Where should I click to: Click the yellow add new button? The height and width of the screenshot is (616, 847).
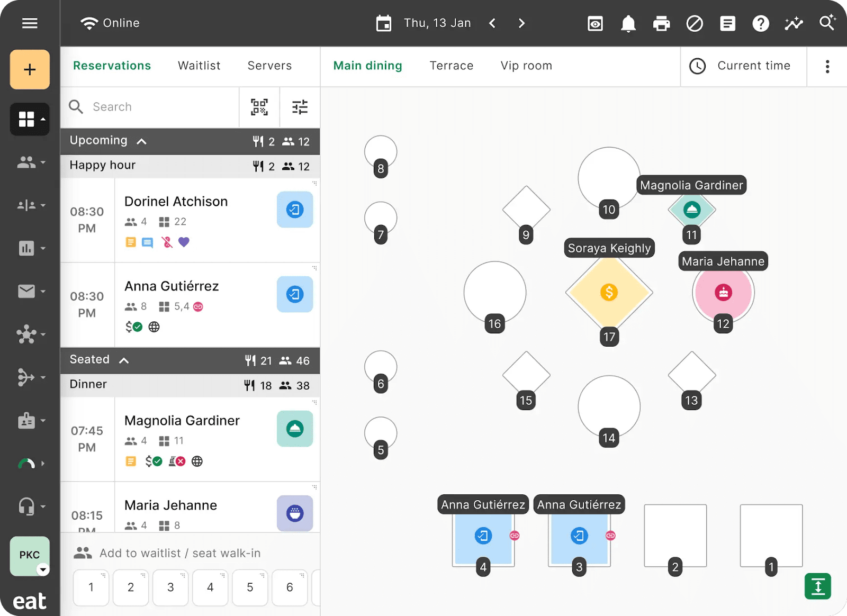tap(30, 69)
